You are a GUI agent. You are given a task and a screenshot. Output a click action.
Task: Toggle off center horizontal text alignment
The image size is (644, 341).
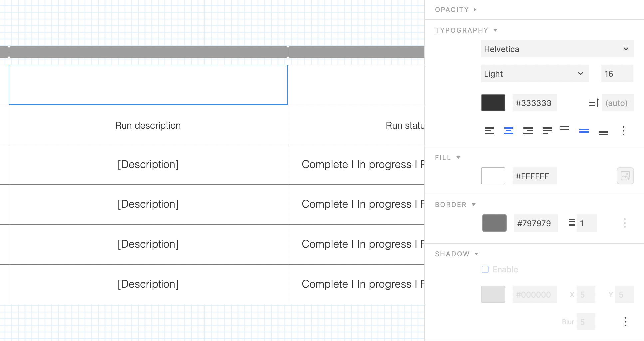508,131
